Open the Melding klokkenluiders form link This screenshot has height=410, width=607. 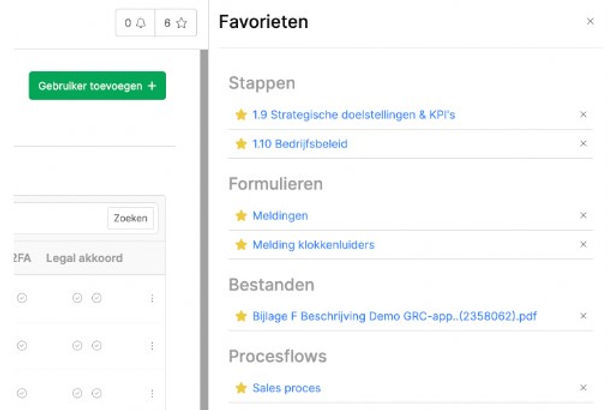coord(313,244)
